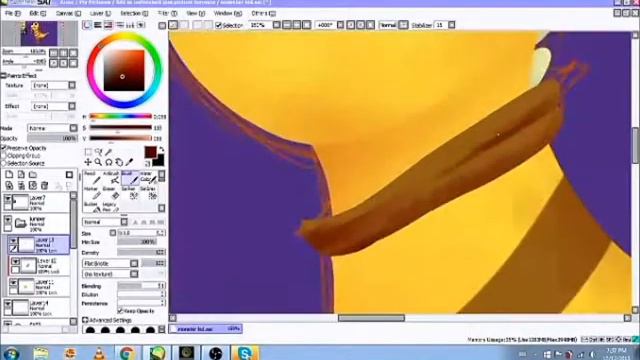
Task: Open the Texture dropdown
Action: point(54,85)
